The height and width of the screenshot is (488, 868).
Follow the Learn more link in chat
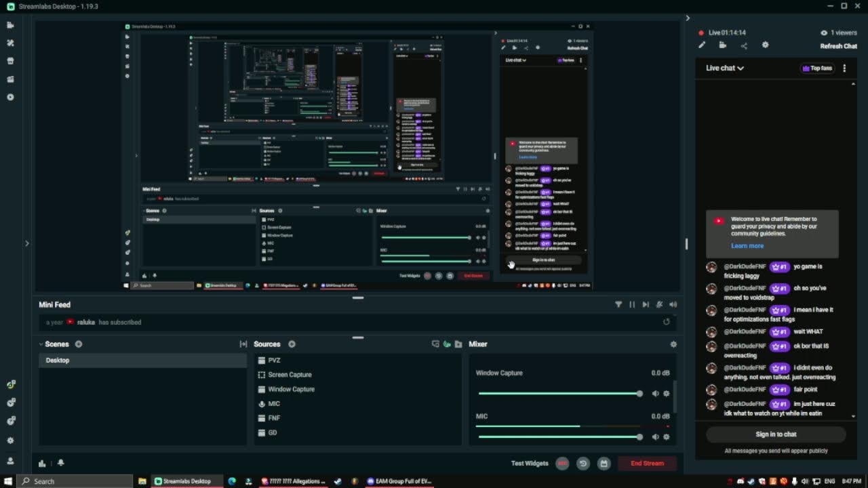pyautogui.click(x=747, y=246)
